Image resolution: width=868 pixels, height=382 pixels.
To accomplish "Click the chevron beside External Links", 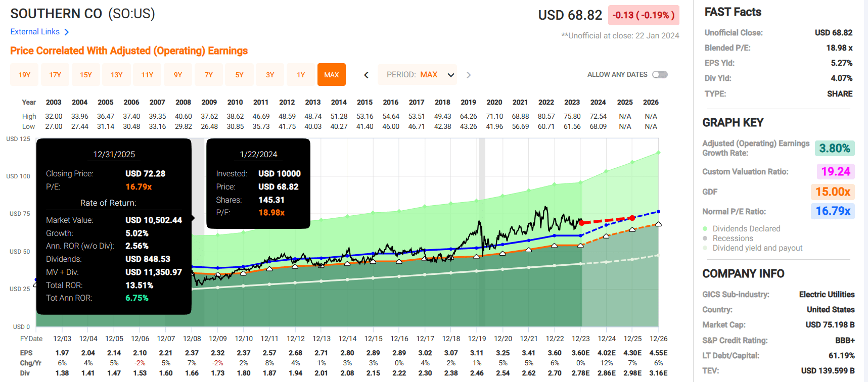I will 67,32.
